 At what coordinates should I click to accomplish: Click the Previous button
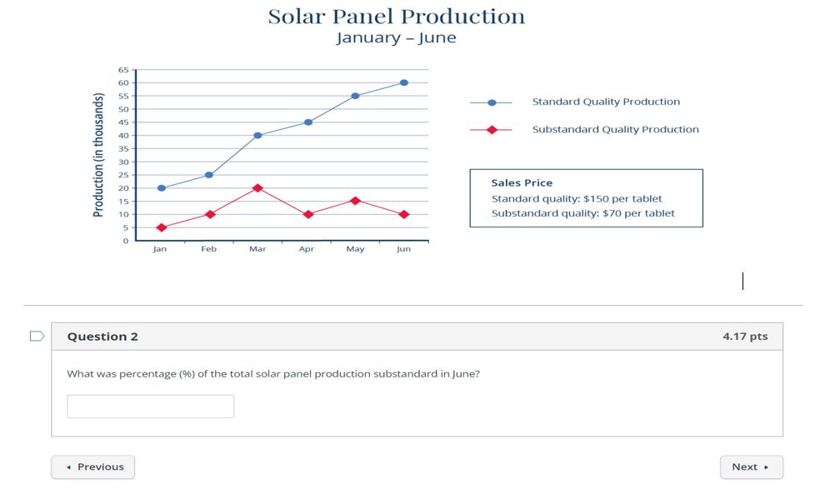(x=92, y=467)
